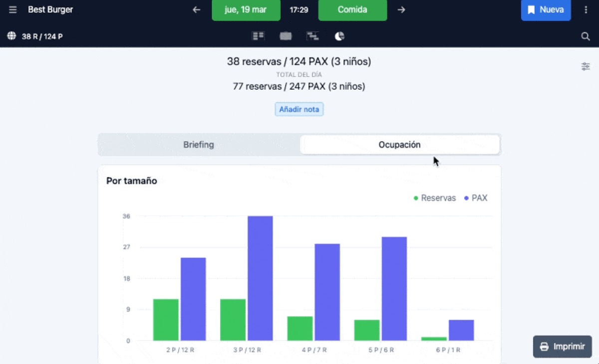Click the blue PAX bar for 6 P / 1 R
This screenshot has height=364, width=599.
[x=461, y=331]
